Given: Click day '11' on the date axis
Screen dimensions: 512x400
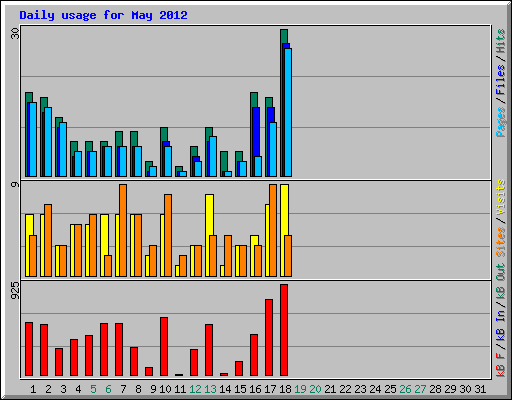Looking at the screenshot, I should pos(180,389).
